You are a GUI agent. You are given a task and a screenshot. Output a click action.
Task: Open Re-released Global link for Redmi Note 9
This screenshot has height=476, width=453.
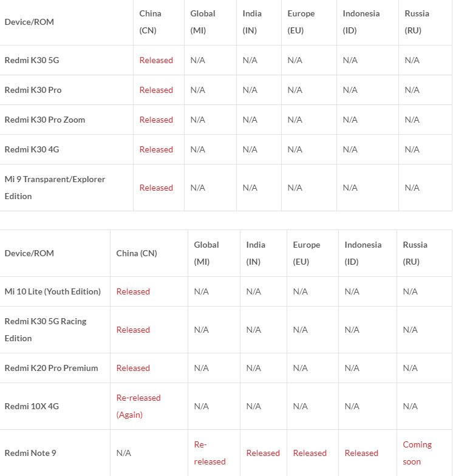[x=210, y=453]
